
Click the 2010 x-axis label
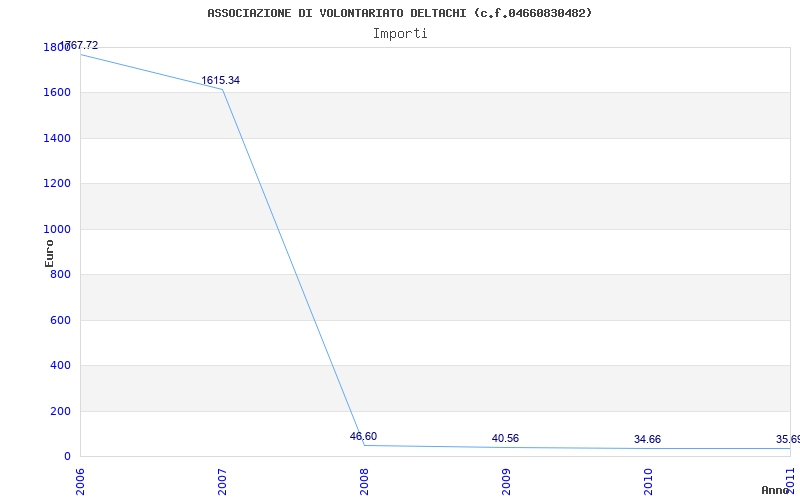[648, 481]
